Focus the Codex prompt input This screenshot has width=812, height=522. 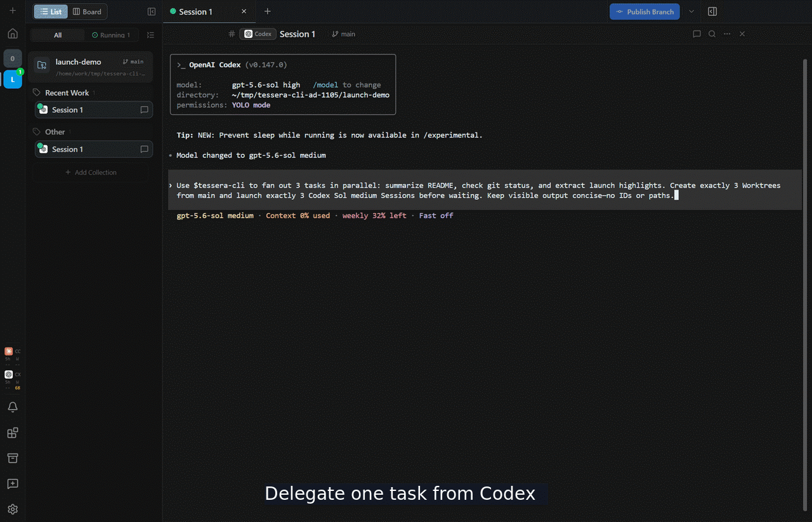coord(485,190)
